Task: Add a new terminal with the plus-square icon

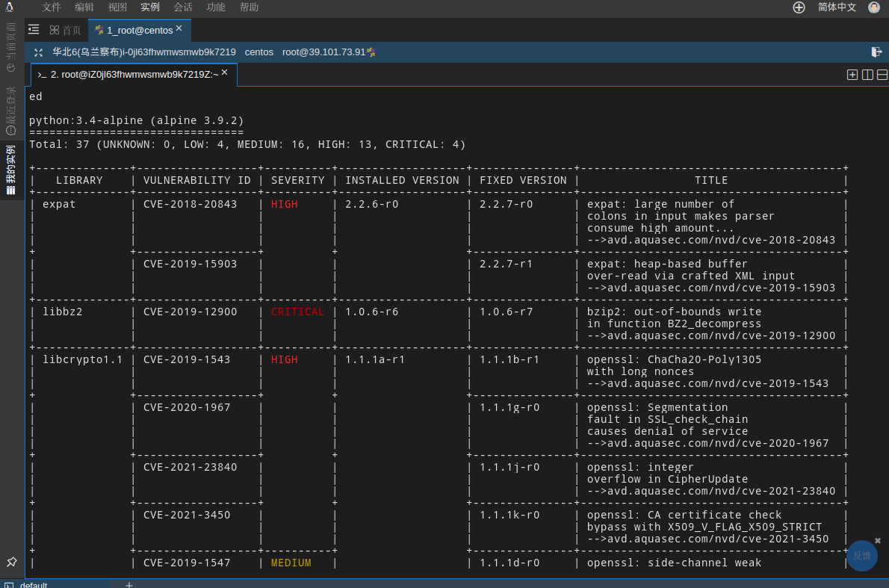Action: coord(852,75)
